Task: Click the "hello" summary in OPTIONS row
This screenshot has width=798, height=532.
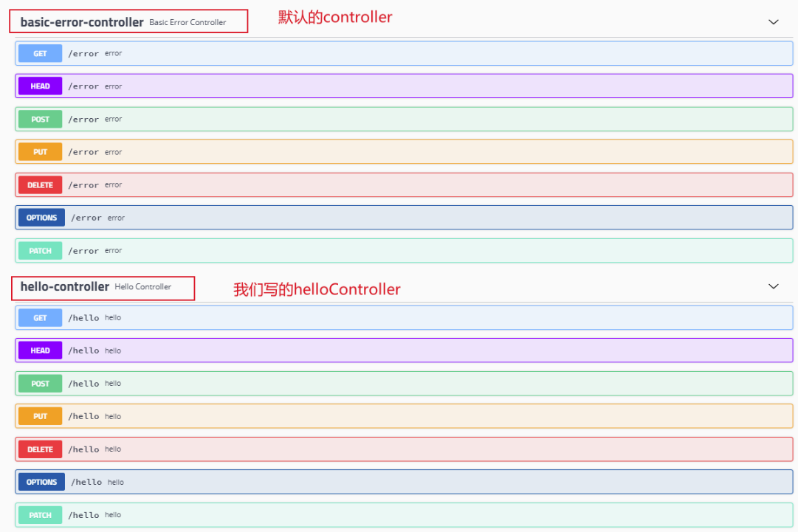Action: pyautogui.click(x=115, y=482)
